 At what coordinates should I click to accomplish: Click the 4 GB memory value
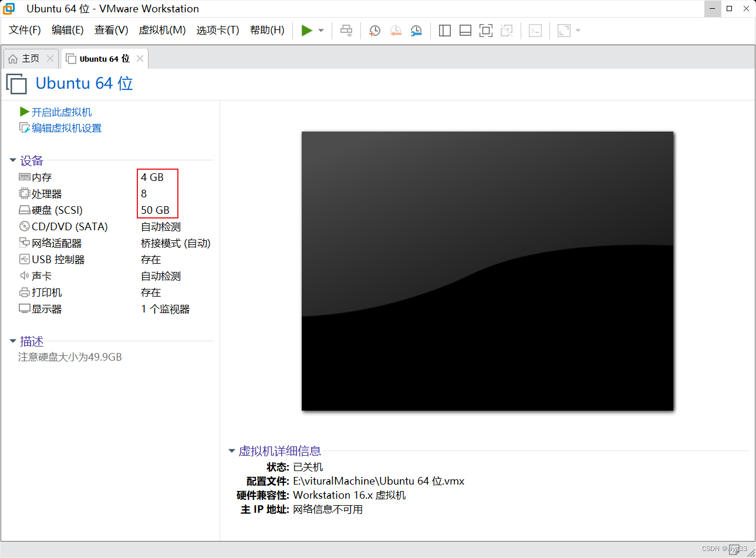click(x=152, y=177)
